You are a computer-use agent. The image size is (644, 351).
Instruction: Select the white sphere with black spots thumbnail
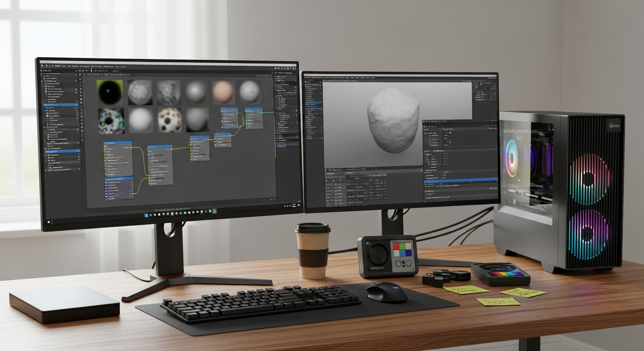pyautogui.click(x=170, y=120)
